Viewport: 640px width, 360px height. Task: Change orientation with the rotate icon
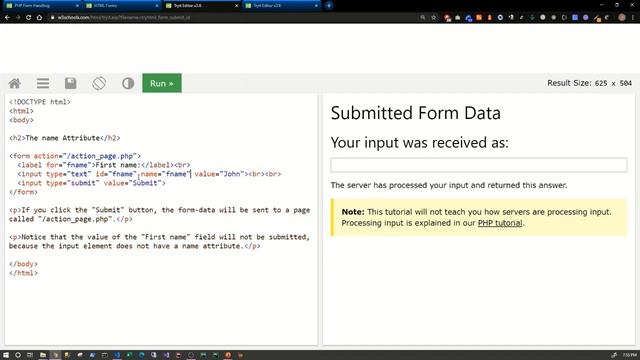click(99, 83)
